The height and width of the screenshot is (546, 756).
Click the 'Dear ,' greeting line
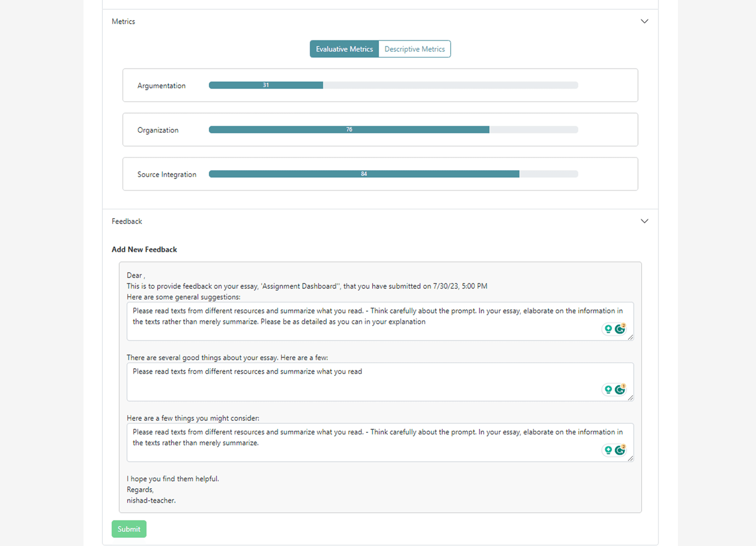point(136,276)
